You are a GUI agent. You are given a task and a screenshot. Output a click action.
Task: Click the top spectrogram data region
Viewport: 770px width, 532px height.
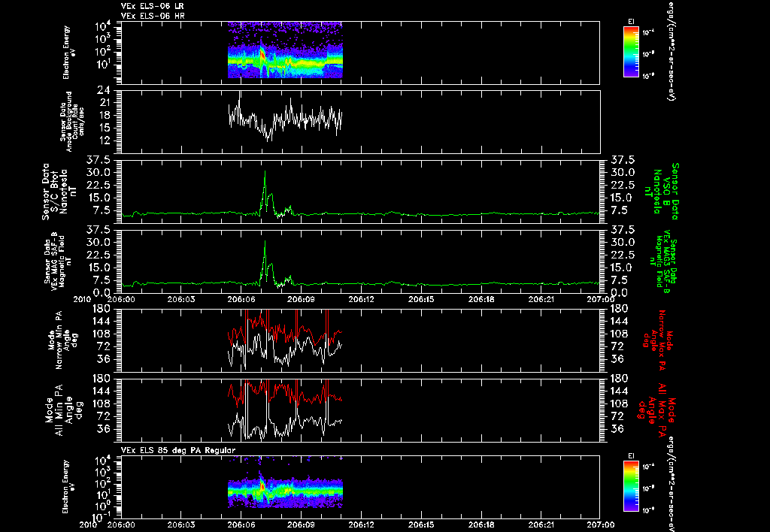coord(285,50)
